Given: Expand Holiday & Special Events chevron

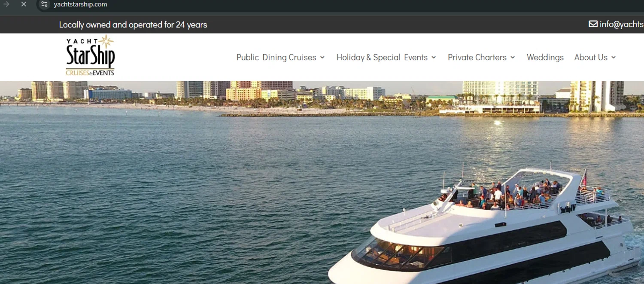Looking at the screenshot, I should pos(434,58).
